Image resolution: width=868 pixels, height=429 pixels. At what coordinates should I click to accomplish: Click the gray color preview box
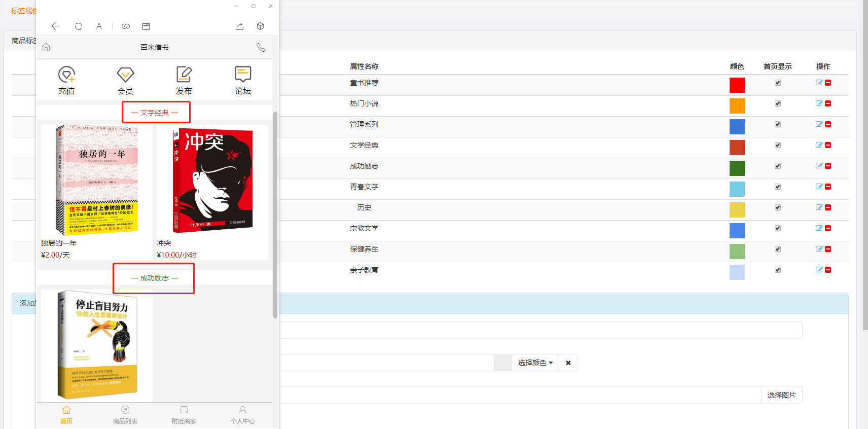pyautogui.click(x=503, y=363)
